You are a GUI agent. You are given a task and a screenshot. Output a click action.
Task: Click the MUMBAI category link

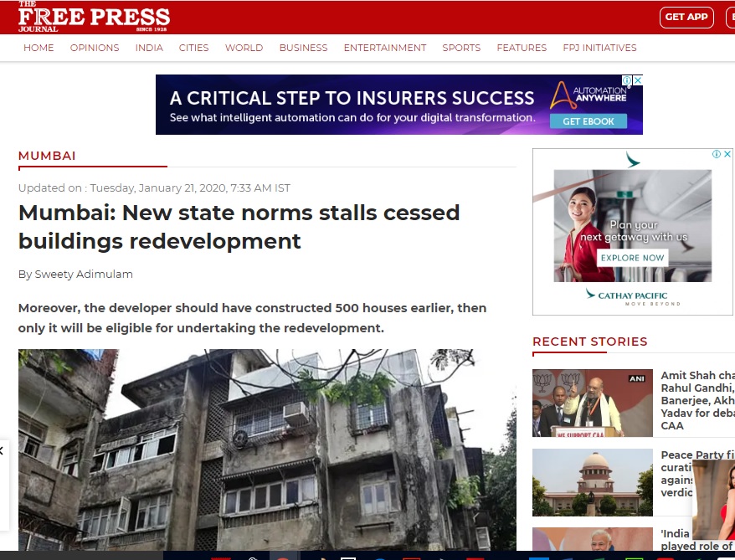coord(47,156)
